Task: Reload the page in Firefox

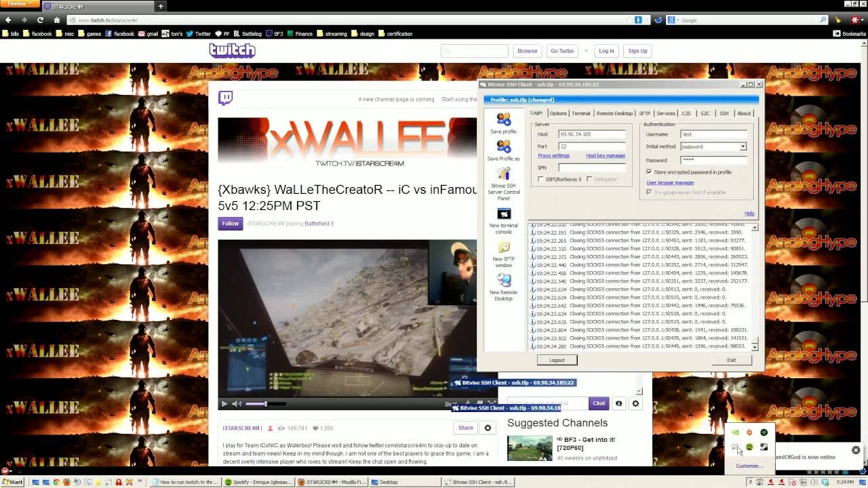Action: [x=41, y=20]
